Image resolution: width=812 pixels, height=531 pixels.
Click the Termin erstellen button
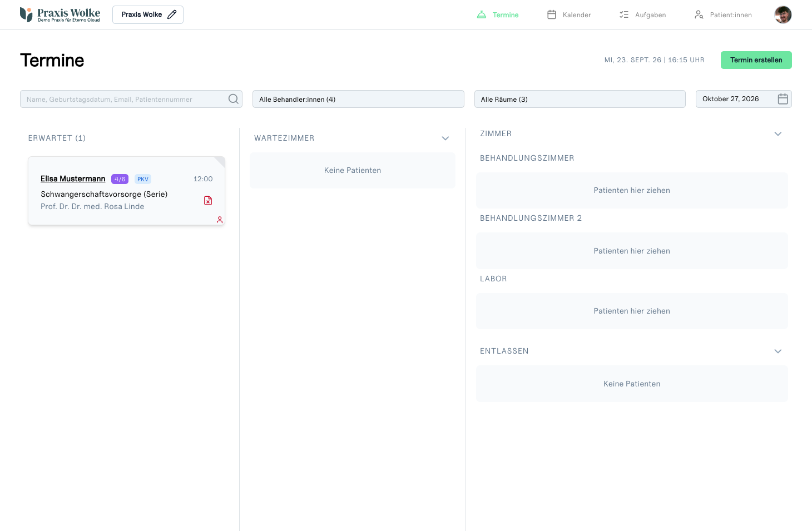(756, 60)
